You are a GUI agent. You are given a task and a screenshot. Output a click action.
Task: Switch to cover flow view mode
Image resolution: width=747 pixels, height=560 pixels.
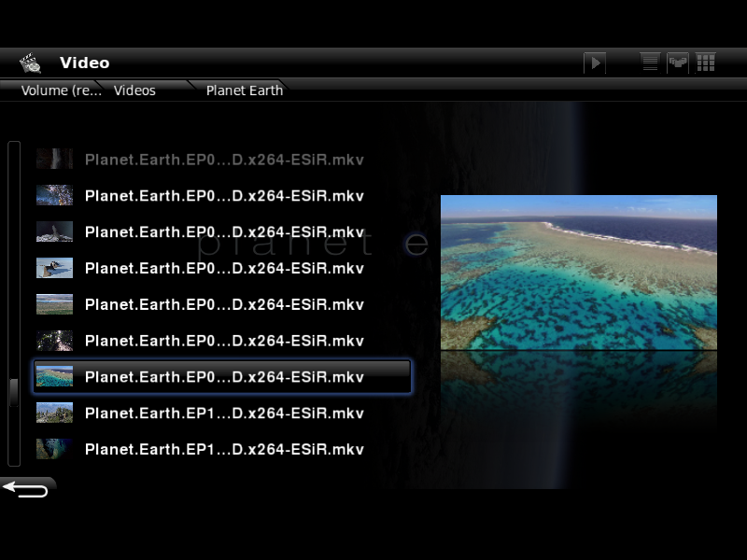click(x=678, y=63)
